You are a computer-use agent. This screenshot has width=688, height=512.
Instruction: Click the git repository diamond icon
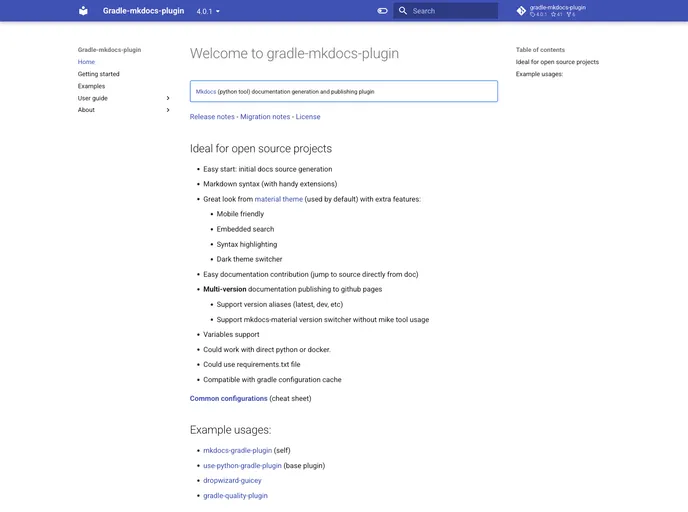point(521,11)
